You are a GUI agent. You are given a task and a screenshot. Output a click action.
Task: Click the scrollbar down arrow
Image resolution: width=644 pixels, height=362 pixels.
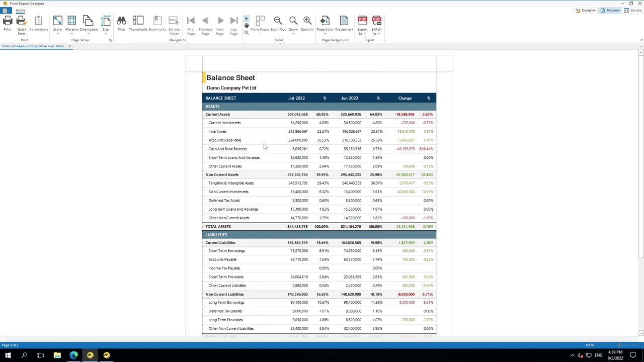(x=641, y=333)
